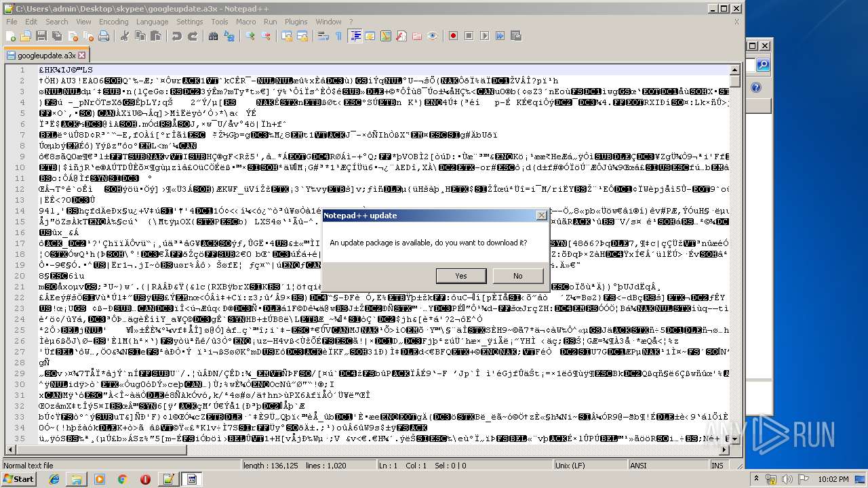Close the Notepad++ update dialog
Viewport: 868px width, 488px height.
coord(541,216)
